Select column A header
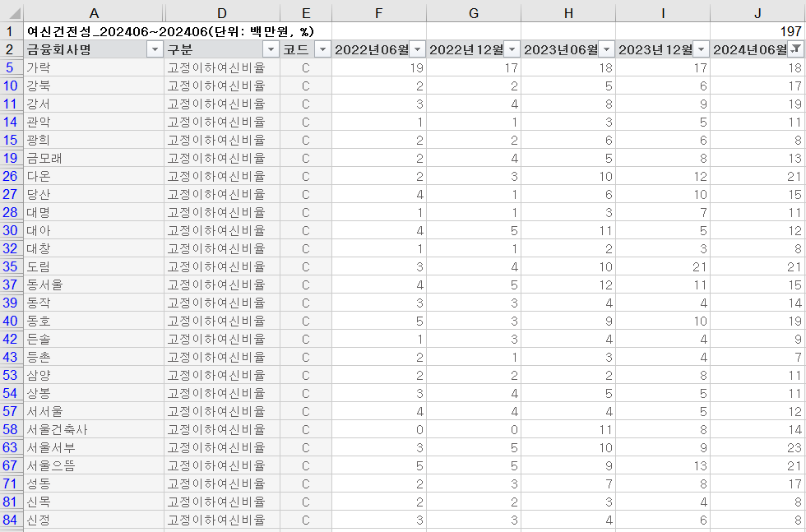Screen dimensions: 806x532 click(94, 13)
